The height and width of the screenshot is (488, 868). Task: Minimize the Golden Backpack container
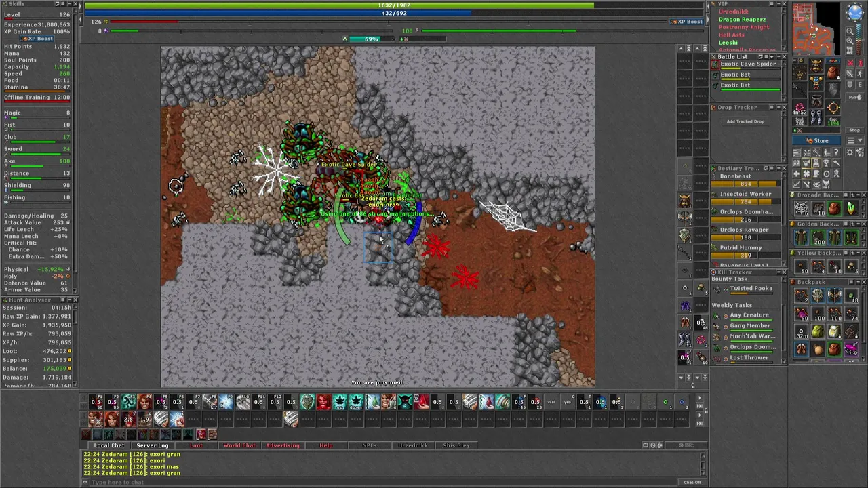[859, 224]
